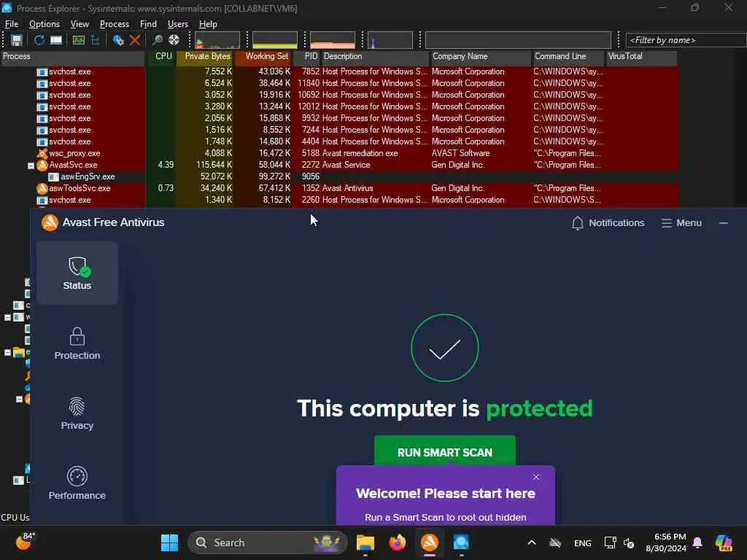Click the crosshair Find Window's Process icon
This screenshot has height=560, width=747.
click(174, 40)
